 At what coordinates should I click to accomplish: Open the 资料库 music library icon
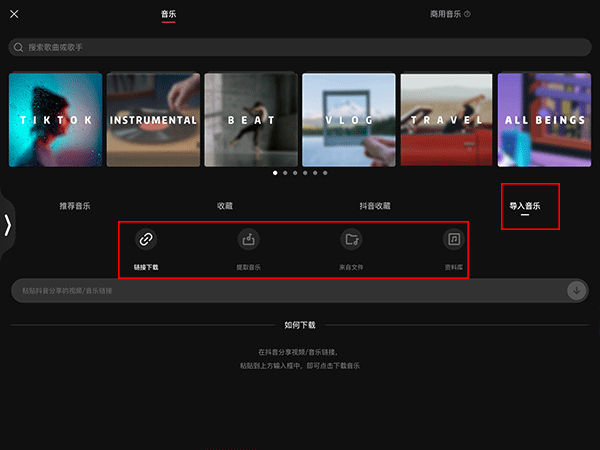(x=454, y=239)
